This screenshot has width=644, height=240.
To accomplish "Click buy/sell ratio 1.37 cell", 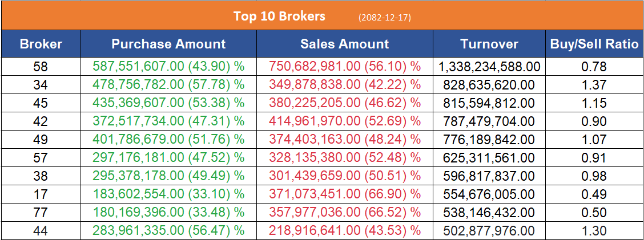I will click(x=594, y=85).
